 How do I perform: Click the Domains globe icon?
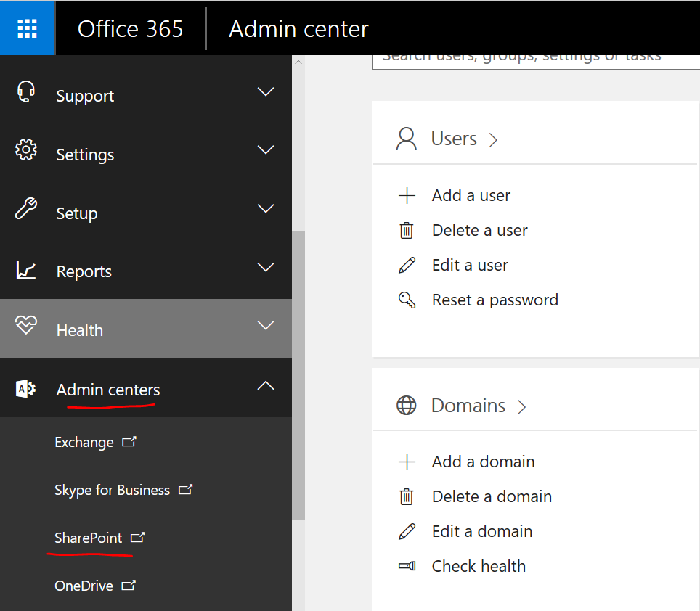406,406
